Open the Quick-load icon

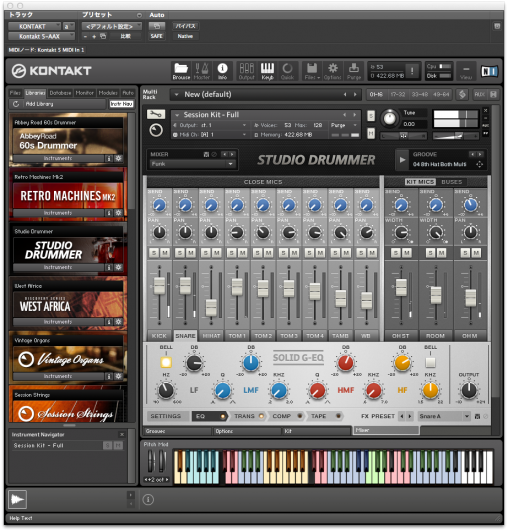click(287, 71)
